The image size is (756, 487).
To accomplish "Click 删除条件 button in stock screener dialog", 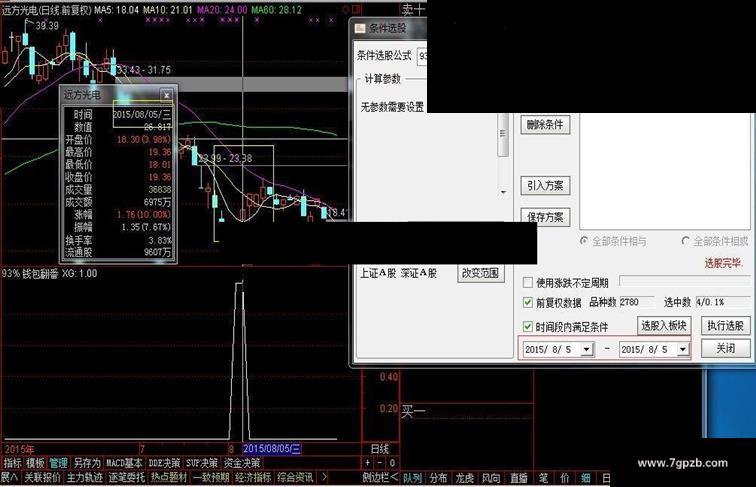I will pyautogui.click(x=545, y=125).
